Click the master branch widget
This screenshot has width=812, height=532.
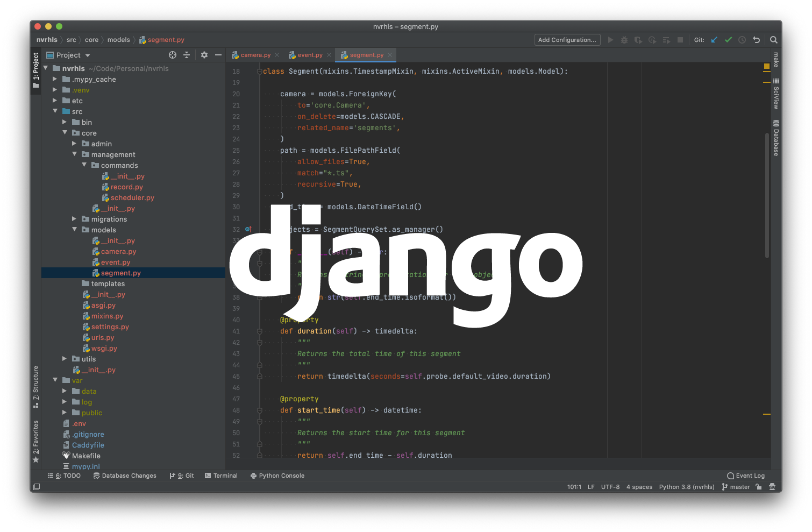tap(736, 487)
